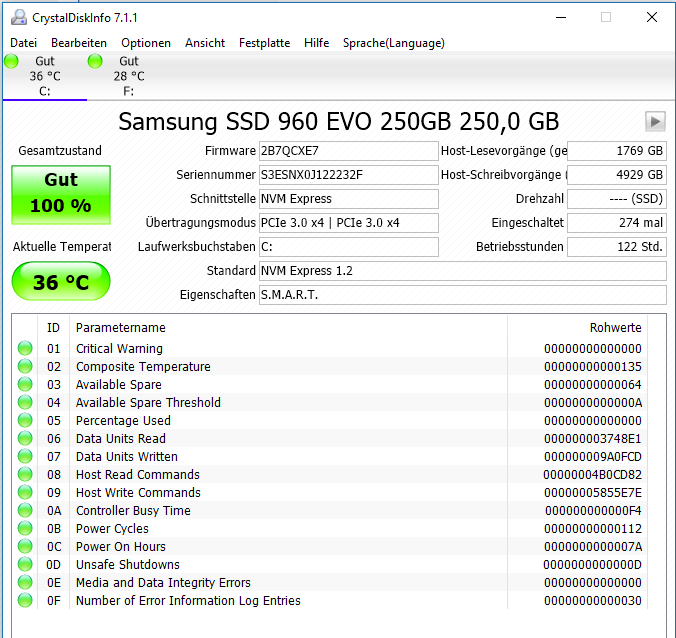Open the Festplatte menu
Viewport: 676px width, 638px height.
pos(264,43)
